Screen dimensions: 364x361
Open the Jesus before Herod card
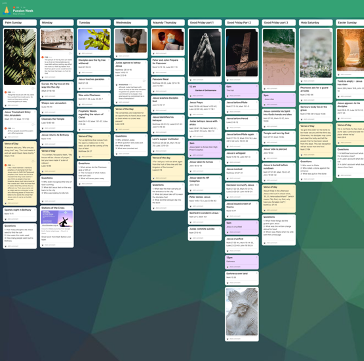(242, 123)
